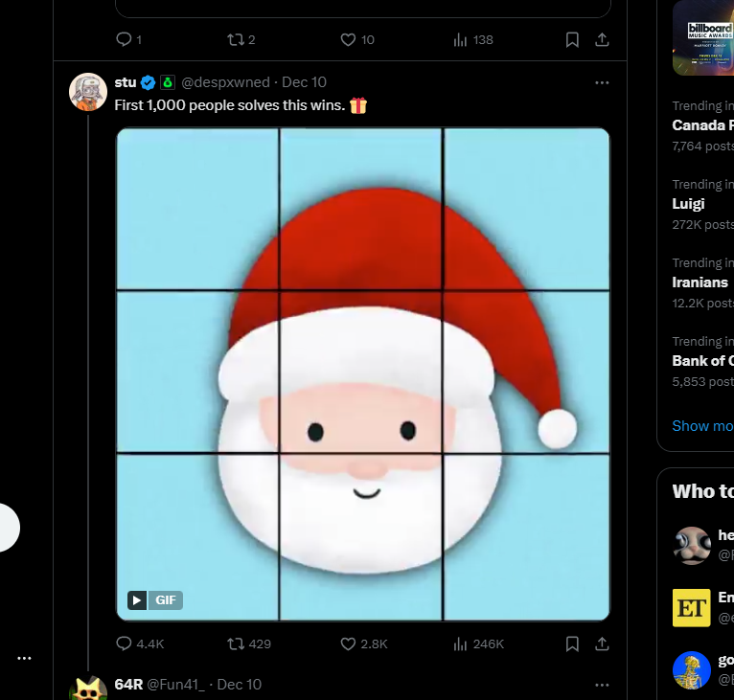Click Show more under trends
Screen dimensions: 734x700
[x=702, y=426]
